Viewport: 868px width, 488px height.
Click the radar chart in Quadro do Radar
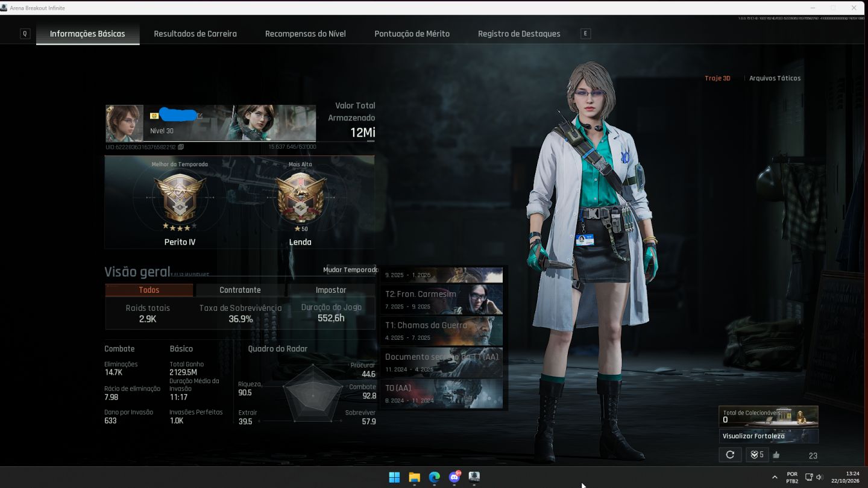point(313,394)
